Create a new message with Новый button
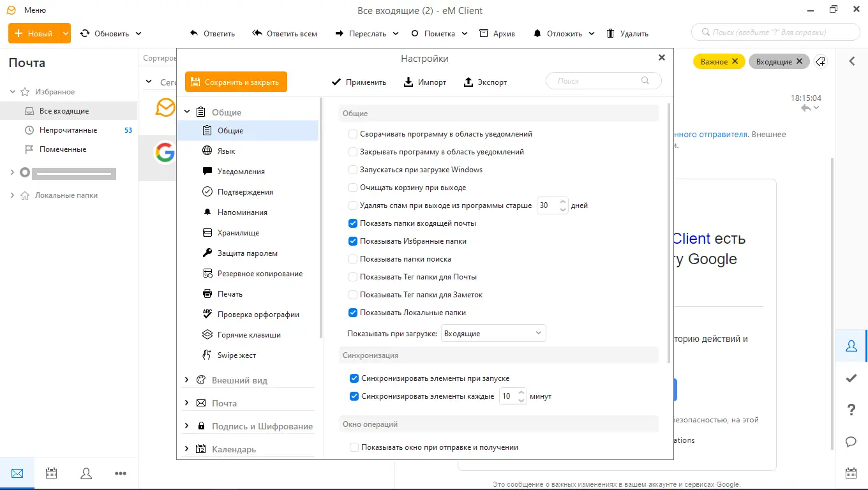868x490 pixels. point(34,33)
